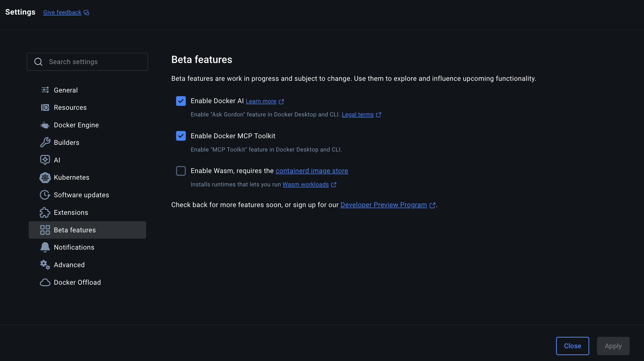Open the General settings section
Image resolution: width=644 pixels, height=361 pixels.
66,90
